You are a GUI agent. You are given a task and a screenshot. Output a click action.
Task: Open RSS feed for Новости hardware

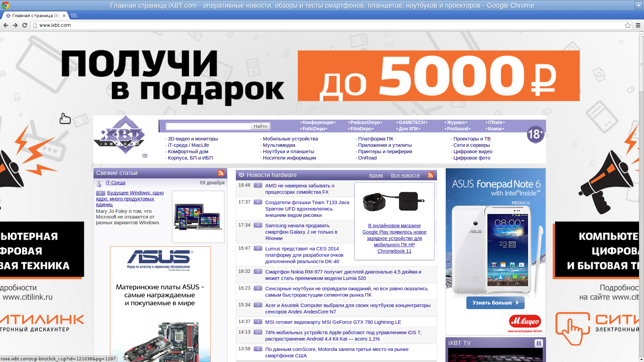click(430, 175)
